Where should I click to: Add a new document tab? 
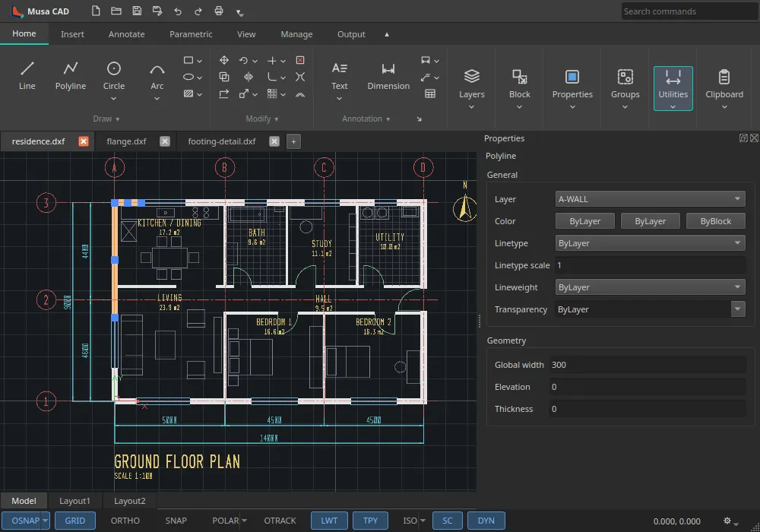(x=293, y=141)
